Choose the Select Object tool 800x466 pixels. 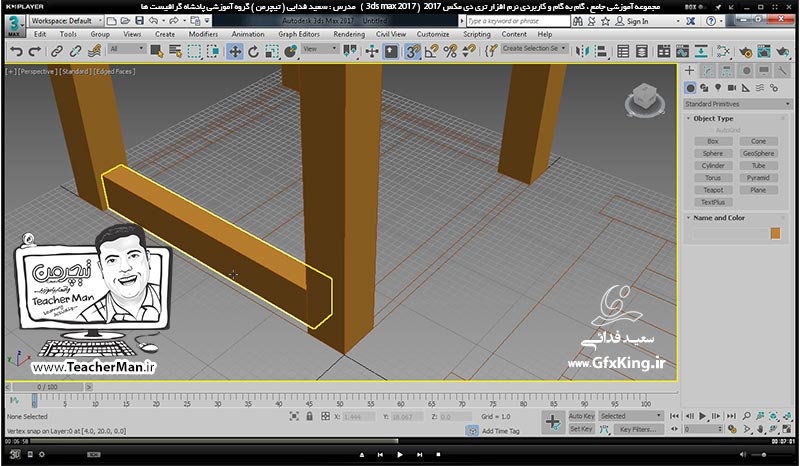tap(157, 51)
